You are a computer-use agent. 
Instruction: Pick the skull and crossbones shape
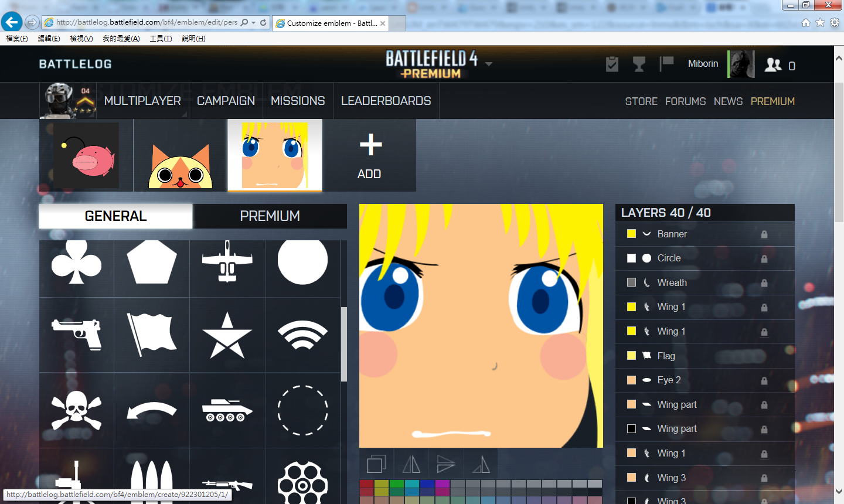pyautogui.click(x=76, y=410)
